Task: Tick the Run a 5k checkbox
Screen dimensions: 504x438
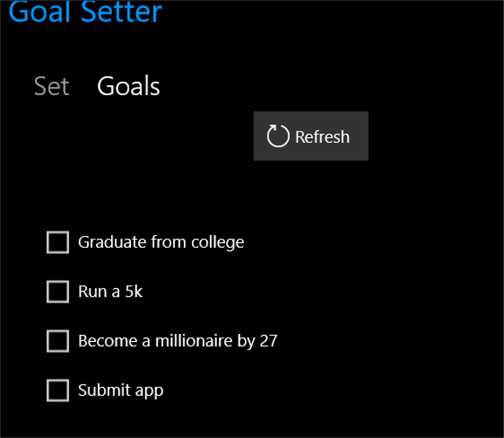Action: (58, 292)
